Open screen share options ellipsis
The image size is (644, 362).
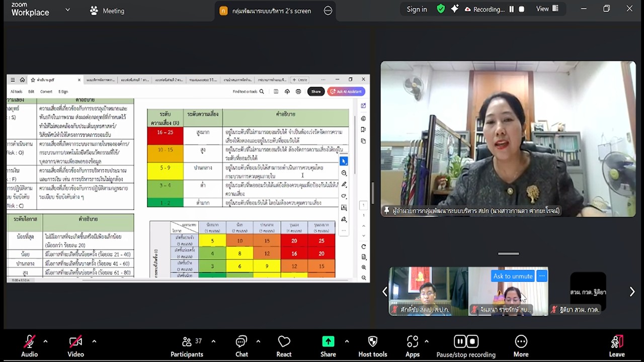pyautogui.click(x=328, y=11)
